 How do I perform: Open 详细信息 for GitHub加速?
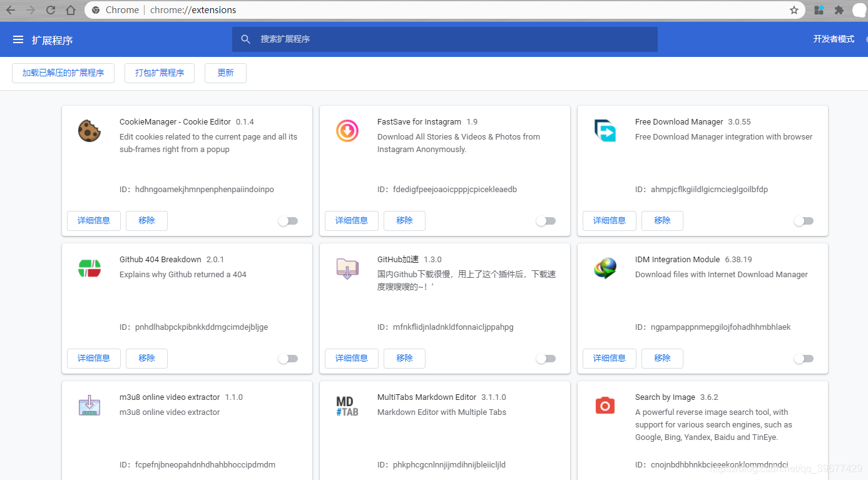[x=352, y=358]
